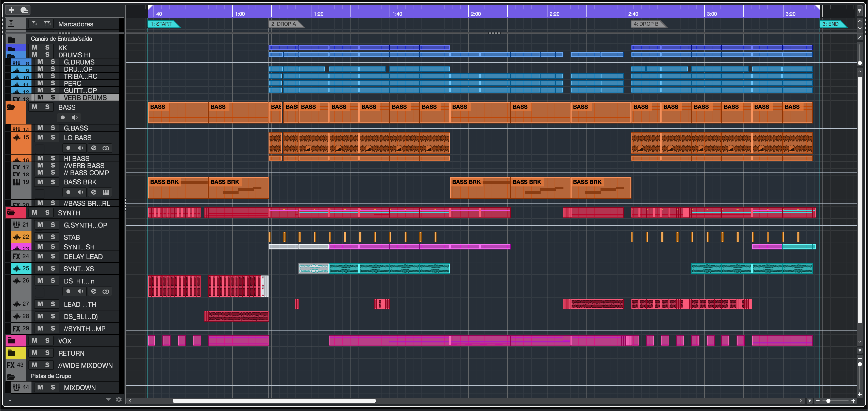Enable record on DS_HT...in track
The height and width of the screenshot is (411, 868).
click(69, 291)
